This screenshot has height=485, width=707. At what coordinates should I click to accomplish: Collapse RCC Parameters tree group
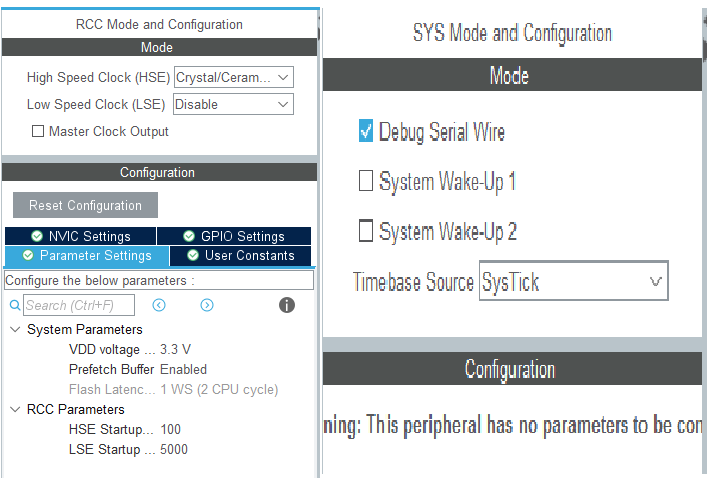click(15, 409)
